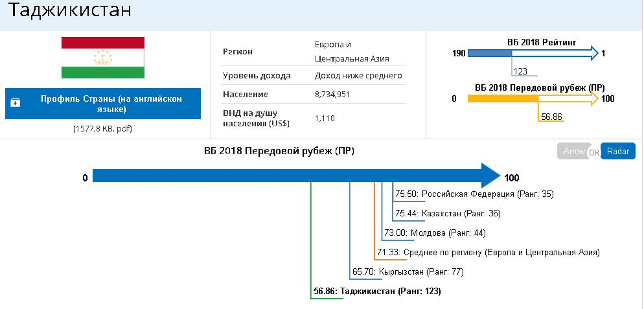Select the Moldova 73.00 label
The width and height of the screenshot is (644, 309).
[x=434, y=233]
